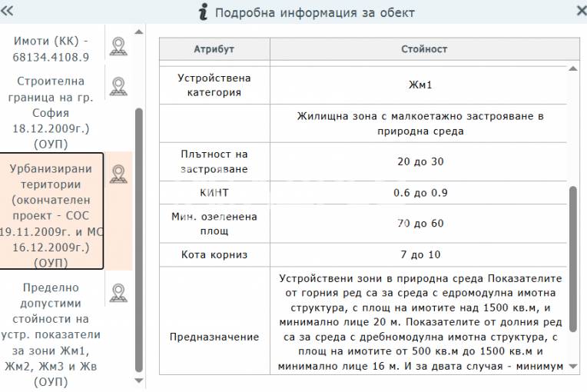Click the Кота корниз attribute cell
The height and width of the screenshot is (392, 587).
point(214,255)
